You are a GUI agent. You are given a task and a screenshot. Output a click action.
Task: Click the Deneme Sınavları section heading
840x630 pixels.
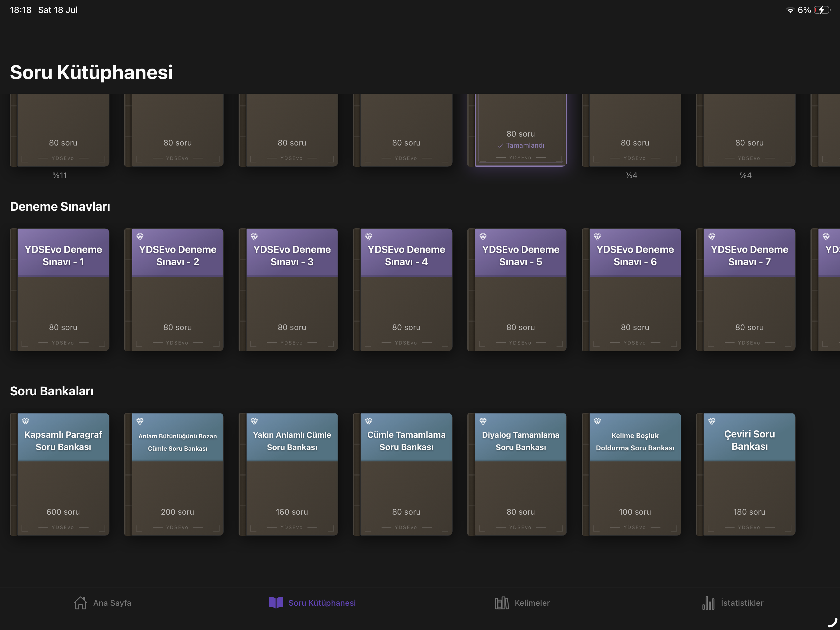point(60,206)
